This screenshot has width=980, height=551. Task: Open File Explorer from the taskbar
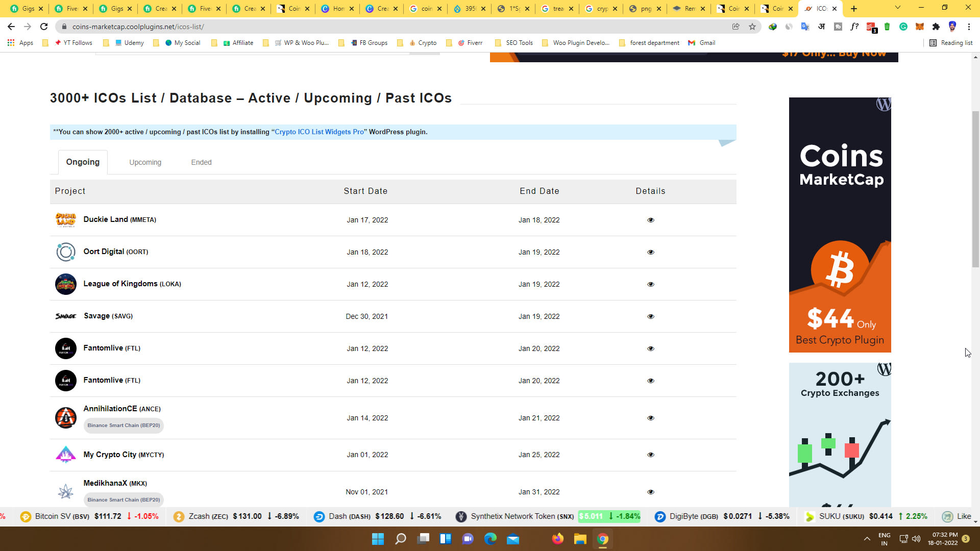580,539
